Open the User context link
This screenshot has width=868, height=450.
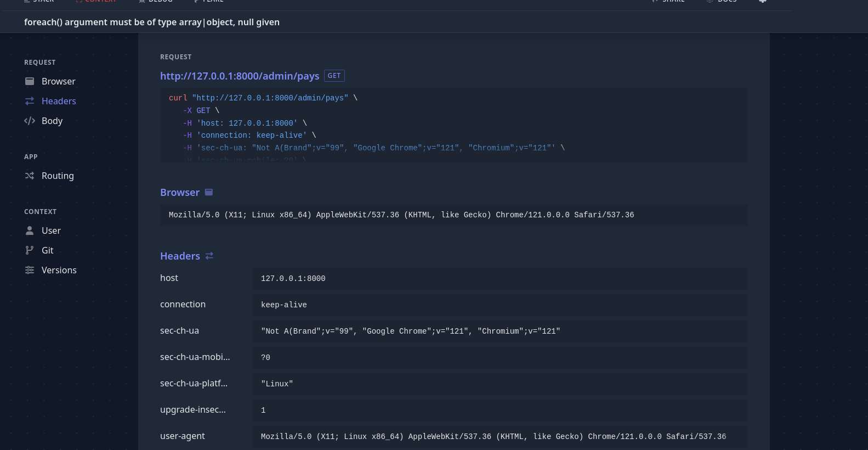(x=51, y=230)
